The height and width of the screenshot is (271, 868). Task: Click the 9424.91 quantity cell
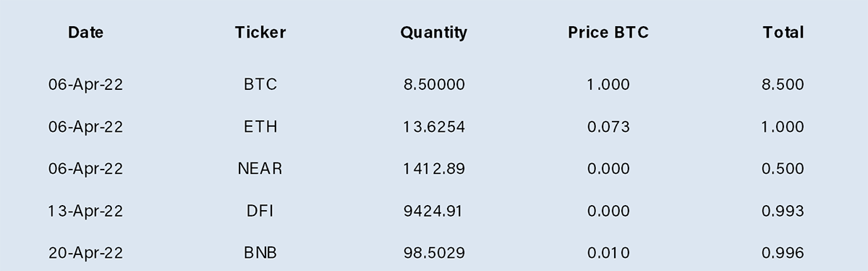433,211
